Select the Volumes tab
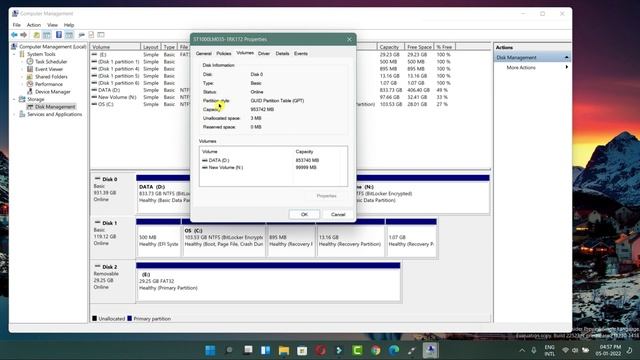 245,53
